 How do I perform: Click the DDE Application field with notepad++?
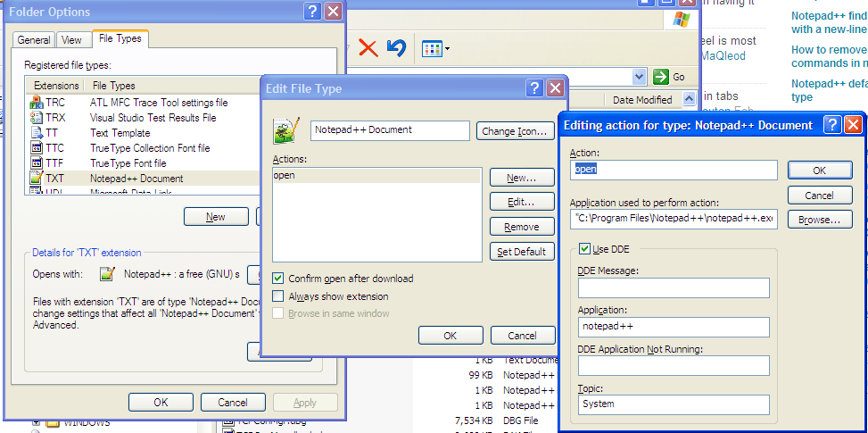674,327
